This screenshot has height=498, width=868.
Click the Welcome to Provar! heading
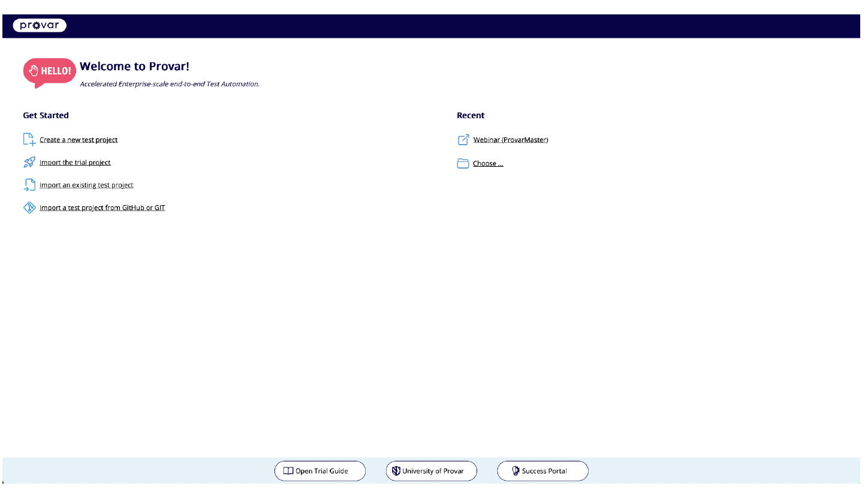(x=134, y=67)
